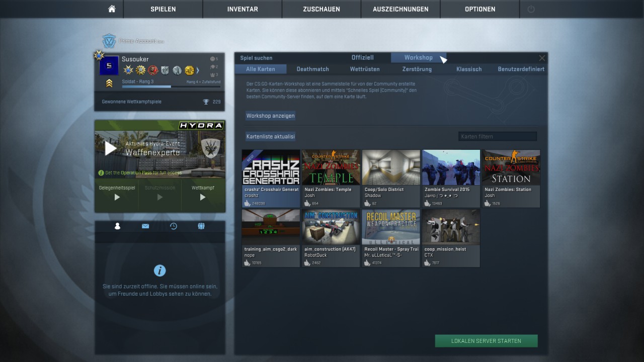
Task: Focus the Karten filtern search field
Action: pos(498,136)
